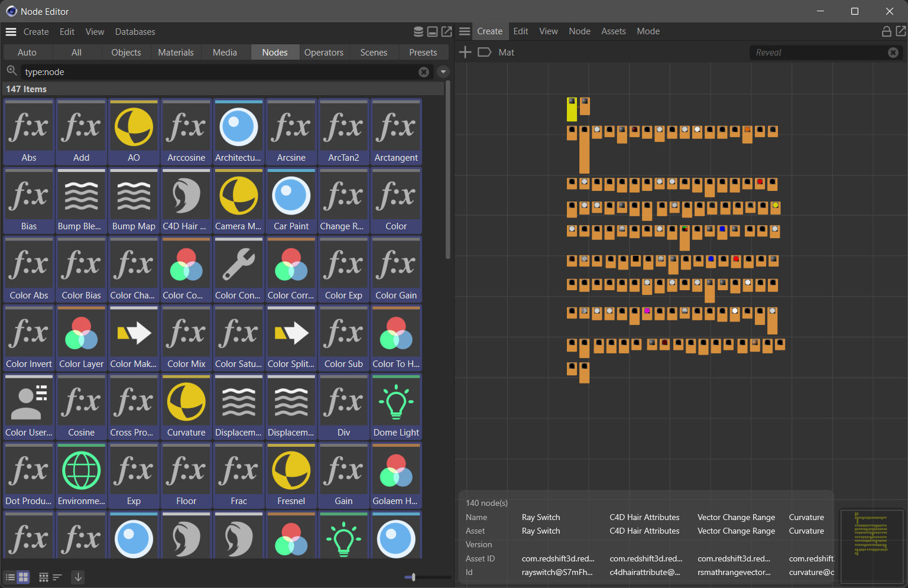Select the Color Constant wrench node
The height and width of the screenshot is (588, 908).
click(239, 269)
